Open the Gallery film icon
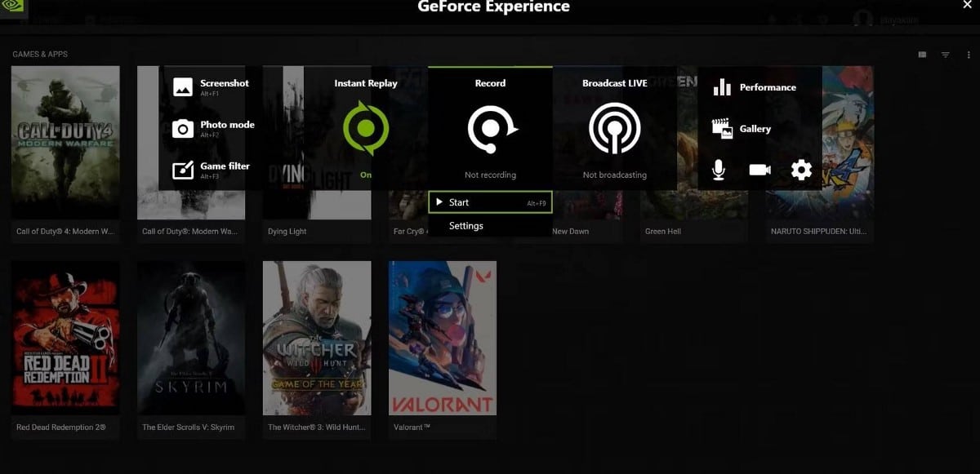This screenshot has width=980, height=474. [722, 129]
